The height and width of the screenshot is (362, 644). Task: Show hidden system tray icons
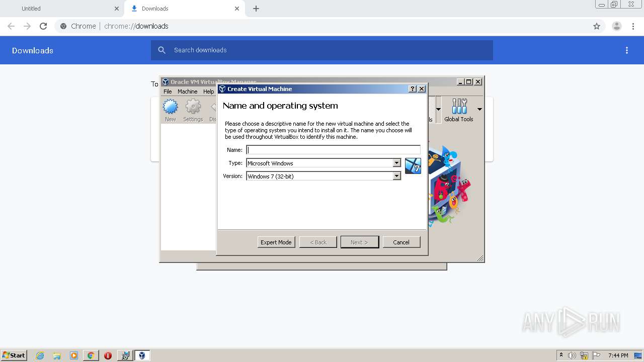pyautogui.click(x=561, y=355)
